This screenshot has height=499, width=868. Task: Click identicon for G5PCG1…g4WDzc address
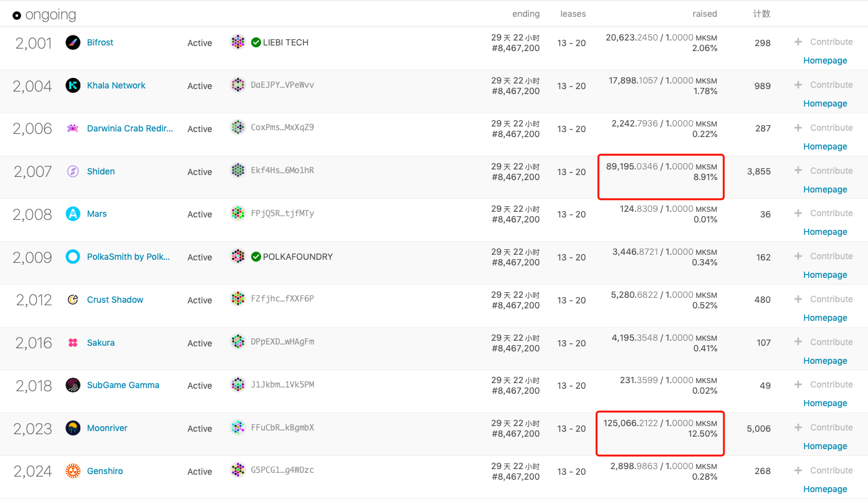tap(238, 470)
